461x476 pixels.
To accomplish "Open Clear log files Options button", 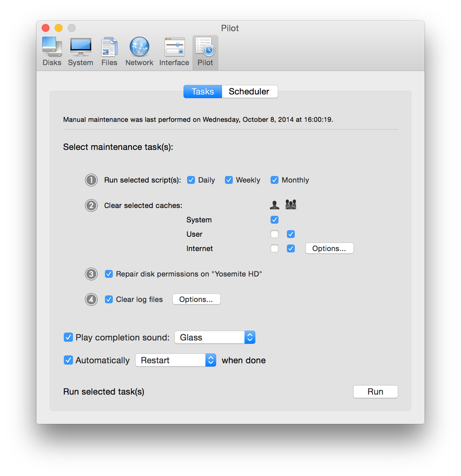I will pyautogui.click(x=196, y=300).
